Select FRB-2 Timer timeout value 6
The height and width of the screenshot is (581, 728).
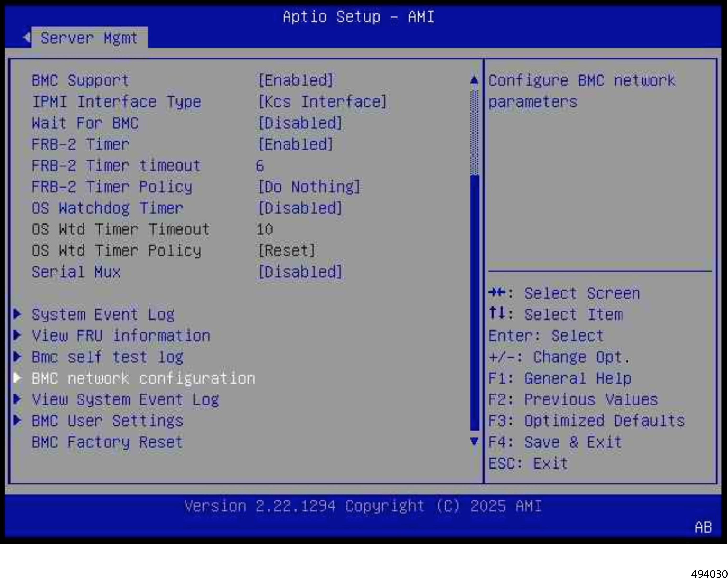[x=260, y=166]
